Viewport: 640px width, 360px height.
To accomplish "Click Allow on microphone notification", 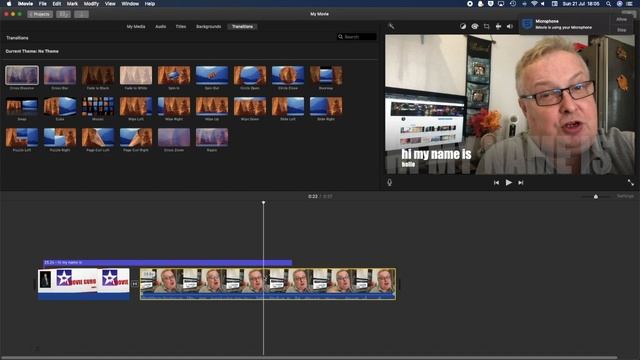I will tap(622, 20).
